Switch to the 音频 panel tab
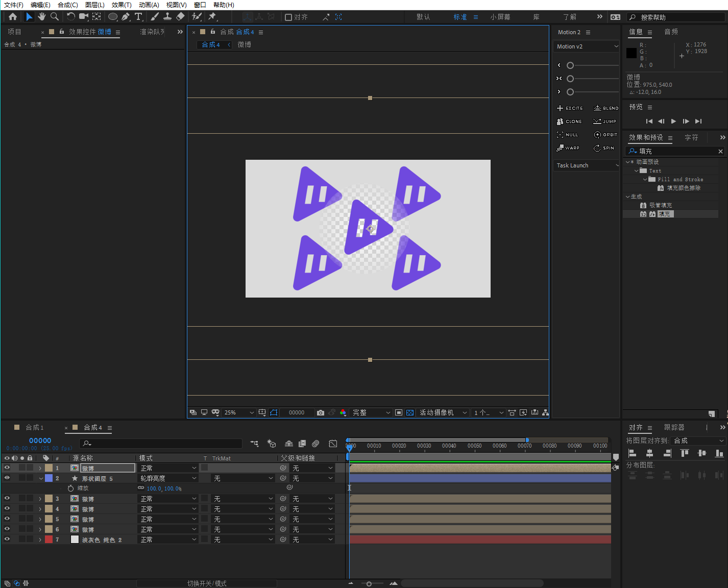The image size is (728, 588). [x=671, y=32]
